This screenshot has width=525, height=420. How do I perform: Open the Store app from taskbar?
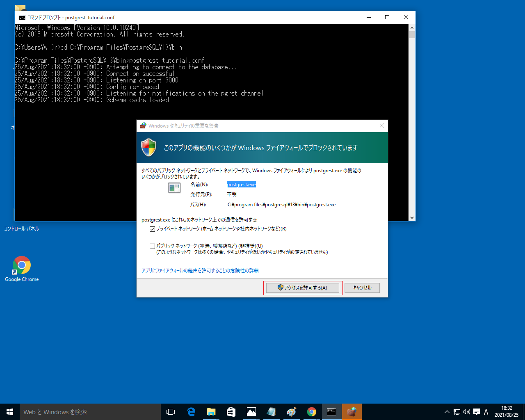pos(231,412)
